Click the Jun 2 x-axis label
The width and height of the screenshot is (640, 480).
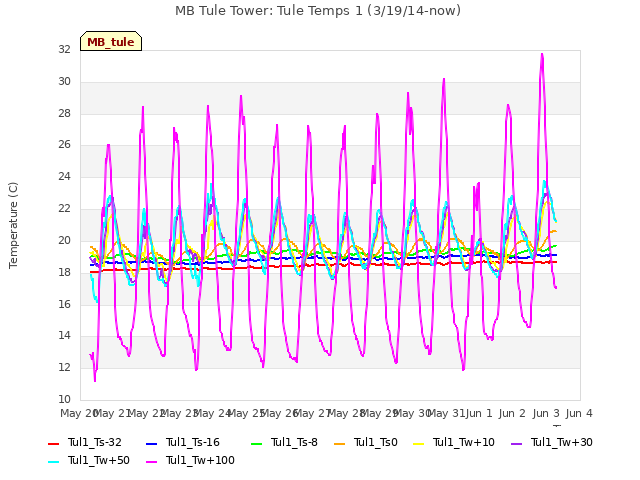[513, 413]
